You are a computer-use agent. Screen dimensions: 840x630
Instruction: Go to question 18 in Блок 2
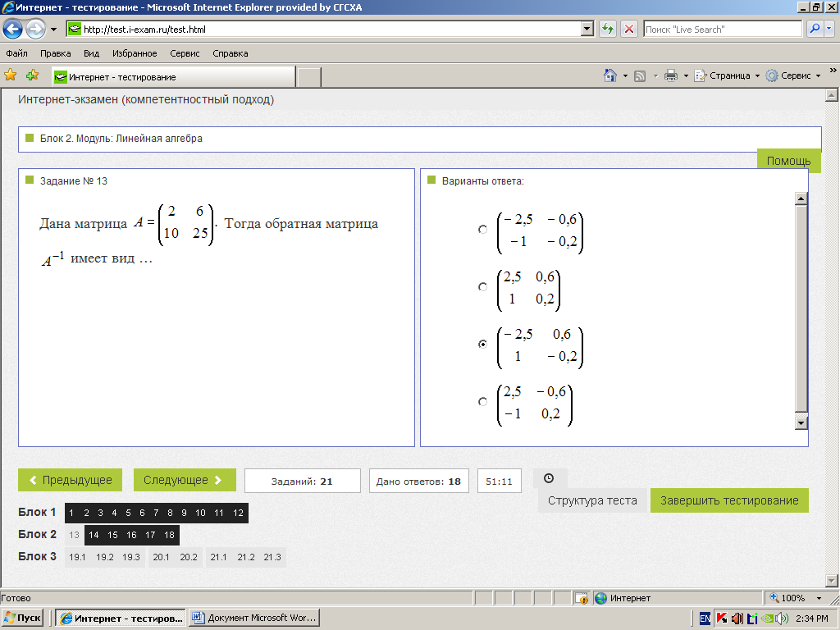pos(169,535)
